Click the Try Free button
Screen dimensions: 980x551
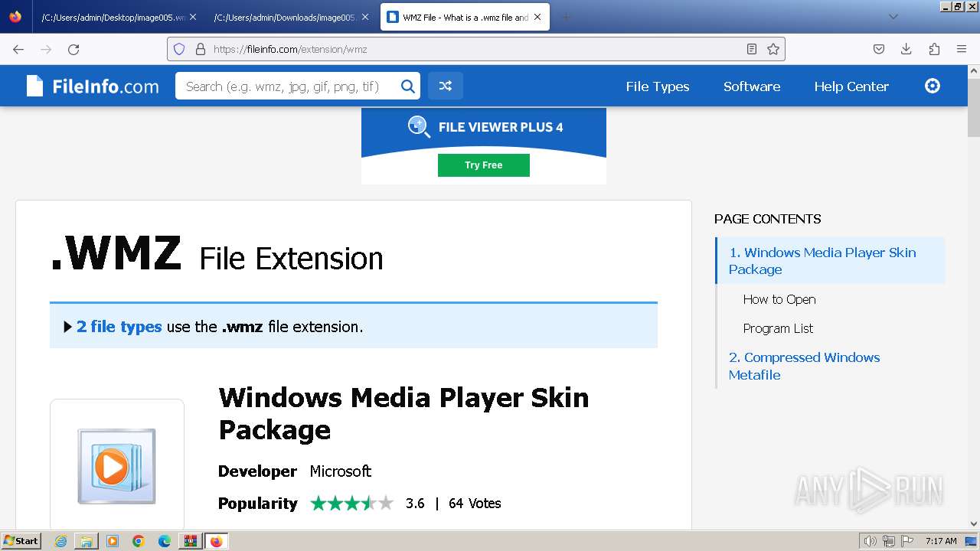[x=484, y=165]
